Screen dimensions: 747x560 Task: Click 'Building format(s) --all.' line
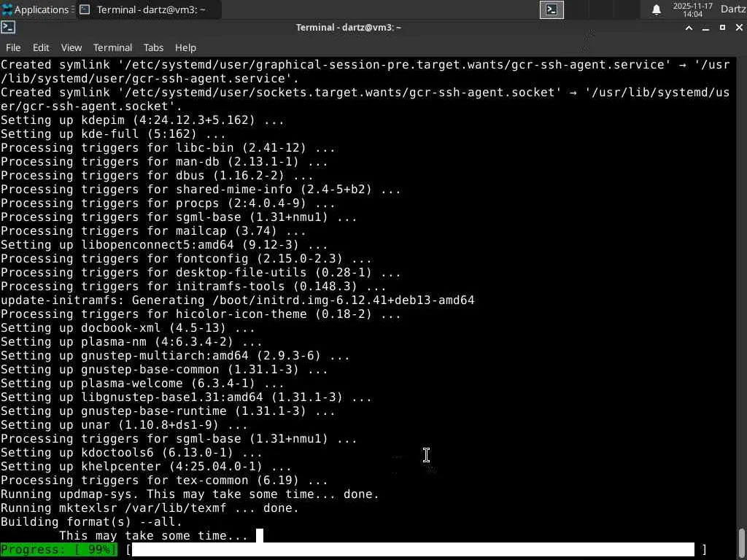[91, 522]
